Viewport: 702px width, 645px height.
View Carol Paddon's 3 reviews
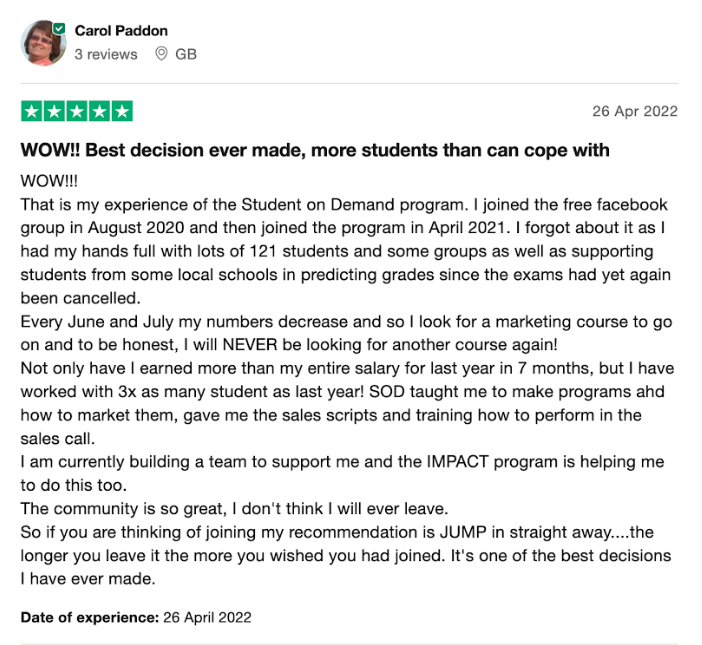pyautogui.click(x=105, y=54)
